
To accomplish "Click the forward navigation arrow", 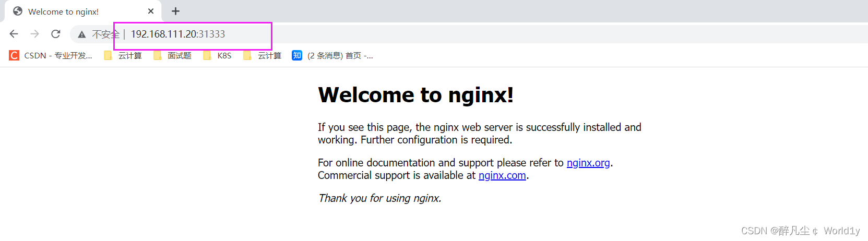I will [35, 34].
